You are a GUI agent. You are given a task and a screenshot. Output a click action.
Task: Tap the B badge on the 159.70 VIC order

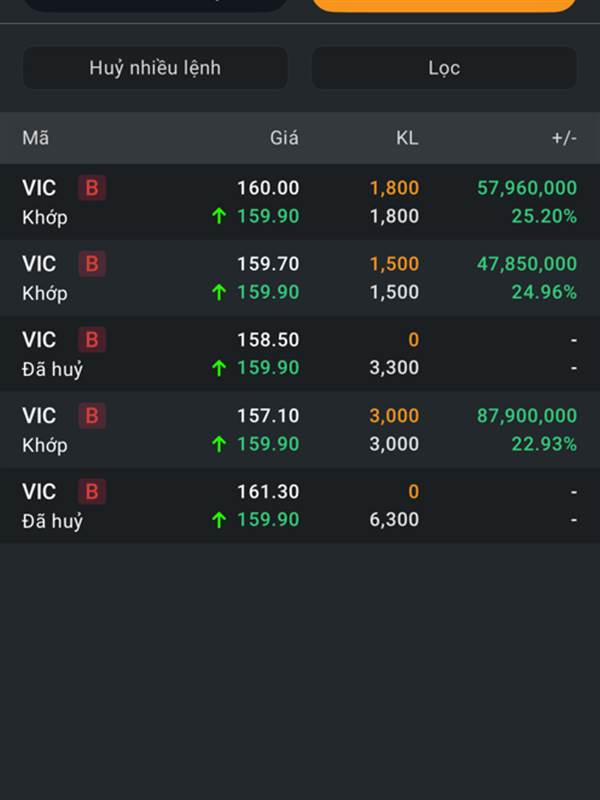[92, 264]
